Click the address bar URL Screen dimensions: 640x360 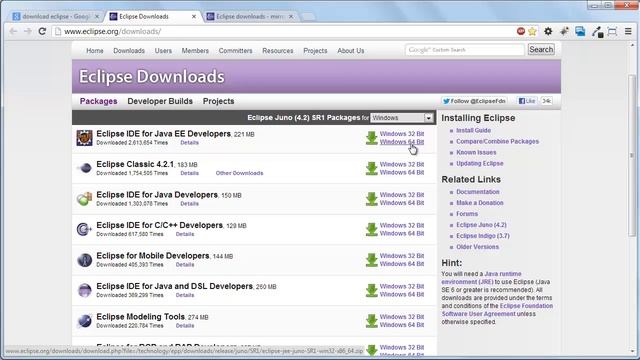(113, 31)
